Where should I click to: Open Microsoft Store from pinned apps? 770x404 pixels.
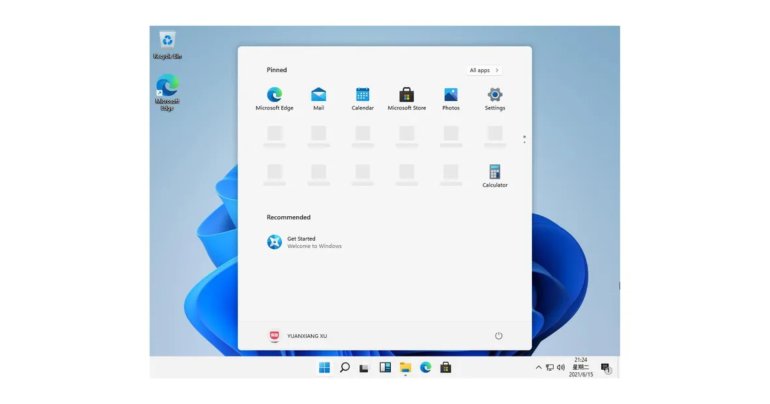click(406, 95)
